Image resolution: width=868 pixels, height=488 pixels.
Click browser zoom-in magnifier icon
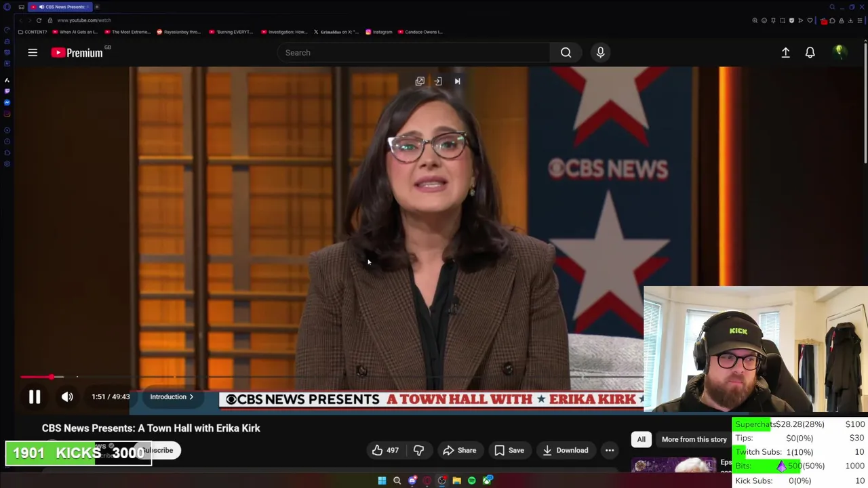pos(755,20)
